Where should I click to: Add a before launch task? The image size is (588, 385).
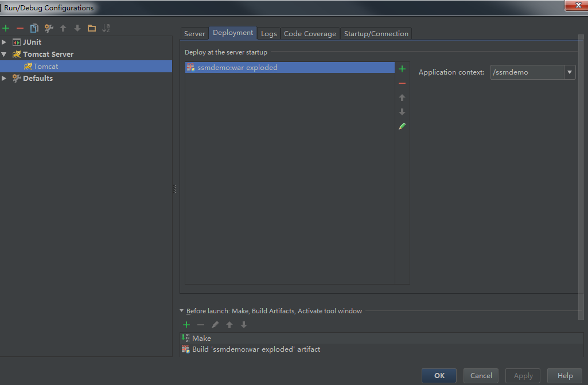point(186,325)
